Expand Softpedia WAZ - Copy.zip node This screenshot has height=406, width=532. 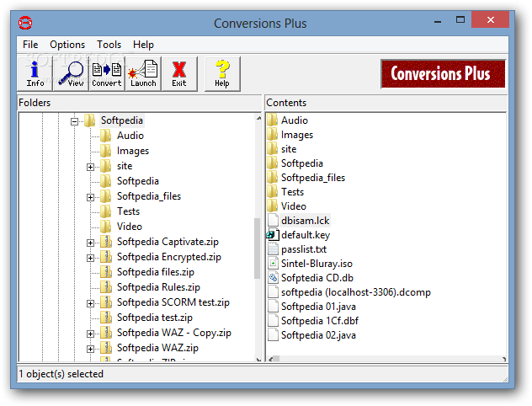tap(90, 334)
